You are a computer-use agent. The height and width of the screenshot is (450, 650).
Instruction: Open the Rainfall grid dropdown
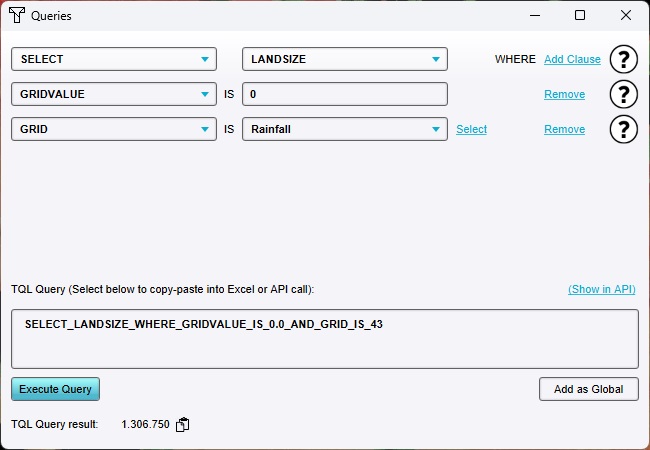click(345, 129)
